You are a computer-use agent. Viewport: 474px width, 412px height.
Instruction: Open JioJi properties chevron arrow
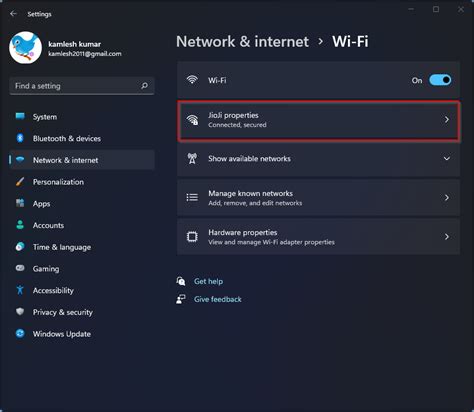[x=447, y=119]
